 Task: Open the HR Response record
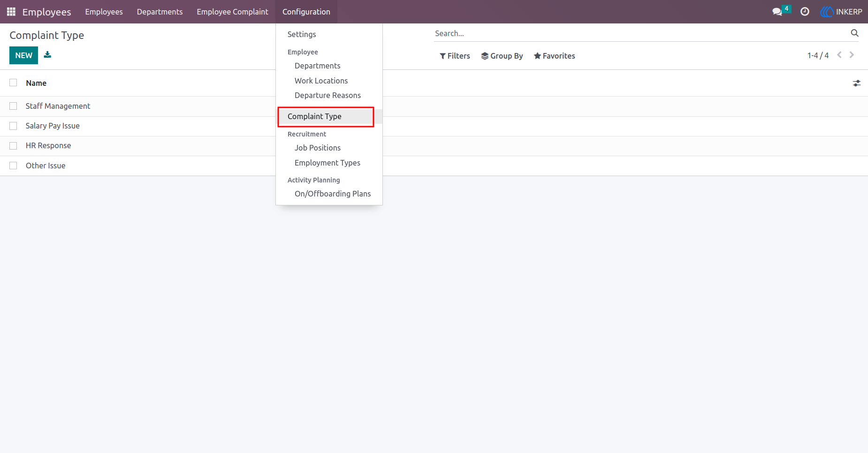(x=48, y=145)
